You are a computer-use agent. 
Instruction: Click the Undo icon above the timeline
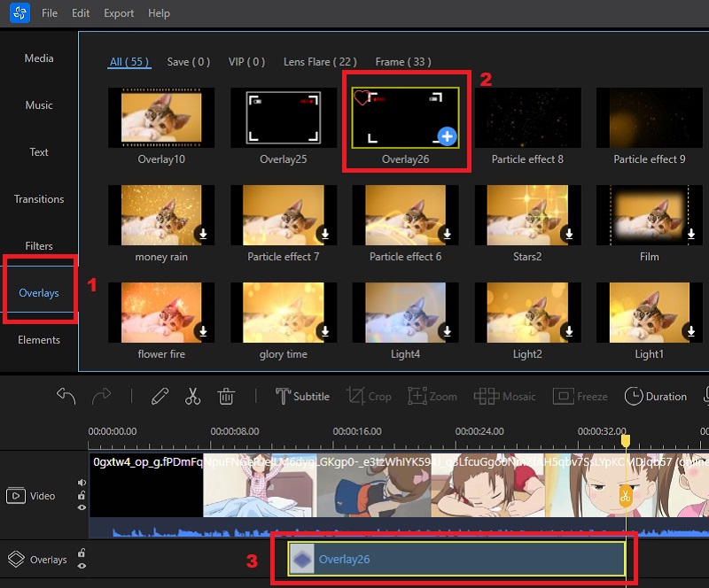(65, 396)
